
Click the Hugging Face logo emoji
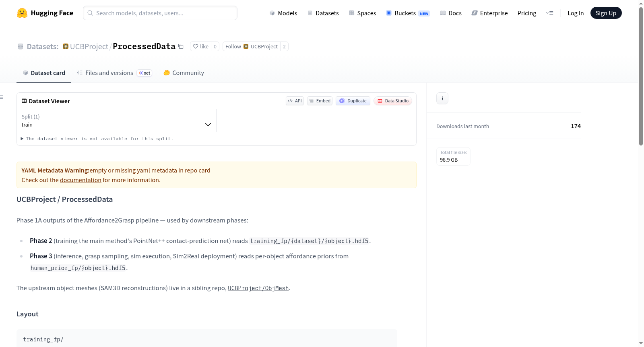pos(22,13)
